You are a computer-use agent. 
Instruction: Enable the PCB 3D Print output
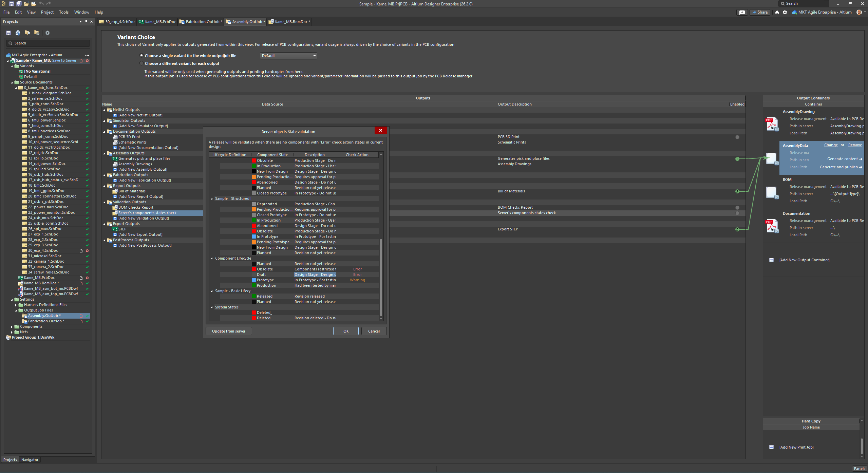(x=737, y=137)
